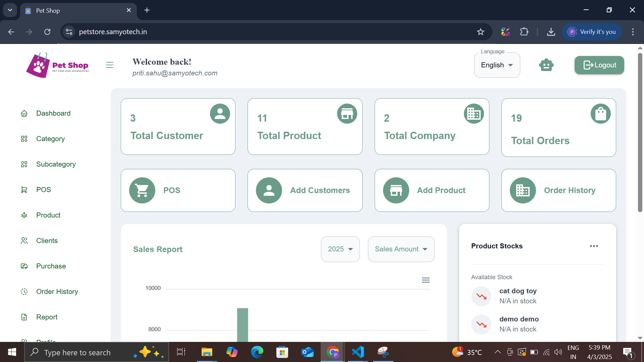The image size is (644, 362).
Task: Open the robot chatbot icon
Action: [x=546, y=65]
